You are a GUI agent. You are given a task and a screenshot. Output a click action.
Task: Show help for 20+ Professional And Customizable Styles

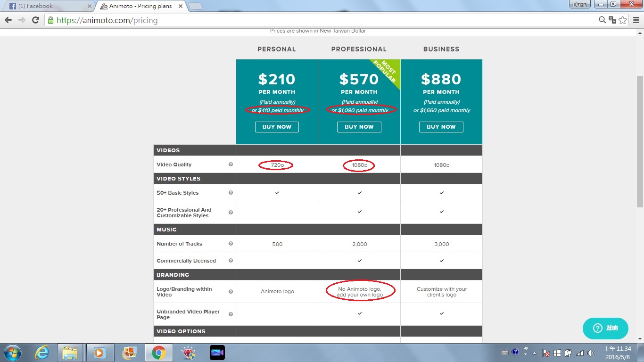pyautogui.click(x=231, y=213)
